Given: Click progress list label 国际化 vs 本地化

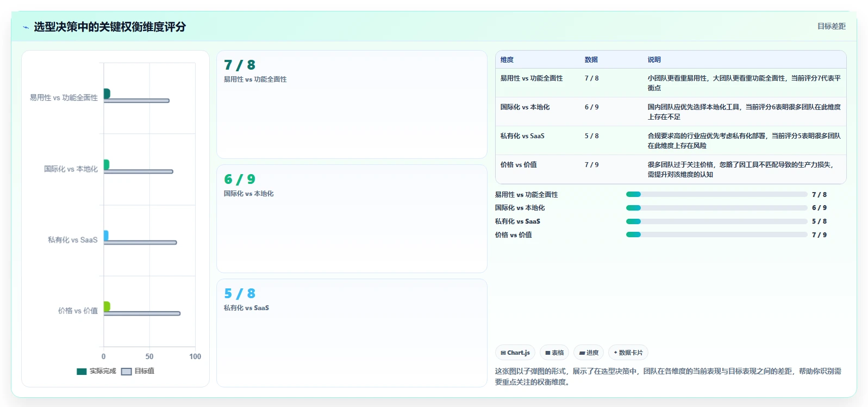Looking at the screenshot, I should (520, 208).
